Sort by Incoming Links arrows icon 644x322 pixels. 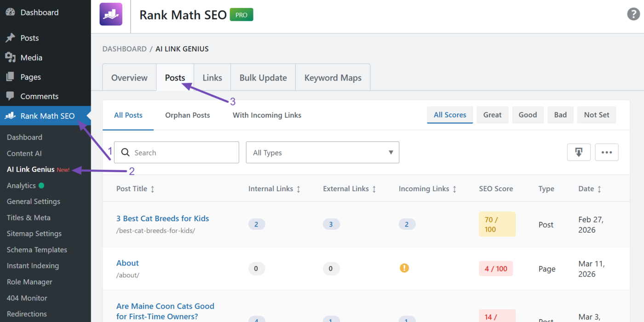454,189
